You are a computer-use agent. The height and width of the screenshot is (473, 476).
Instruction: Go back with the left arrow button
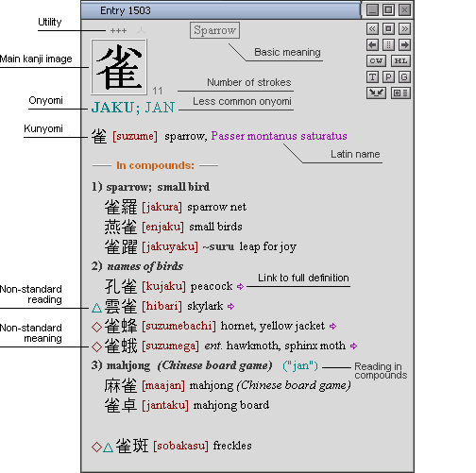click(372, 45)
